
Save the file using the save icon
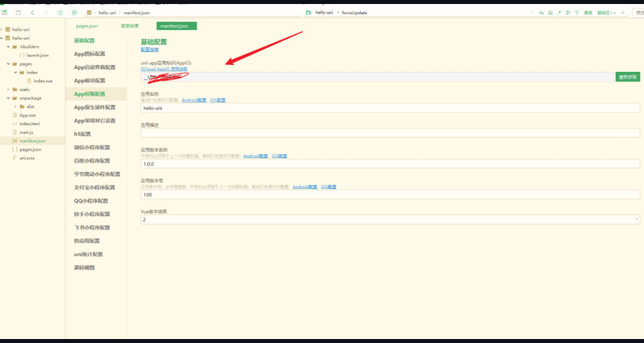[19, 12]
